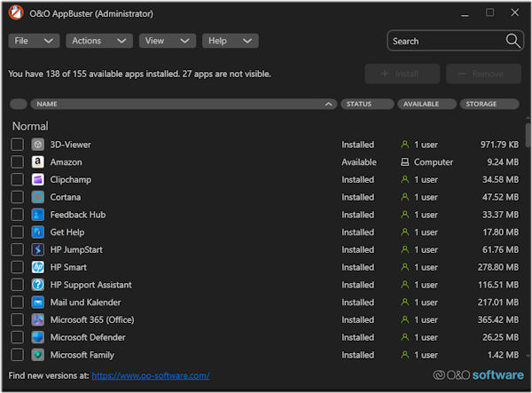
Task: Click the 'Microsoft 365 (Office)' name text
Action: [x=92, y=320]
